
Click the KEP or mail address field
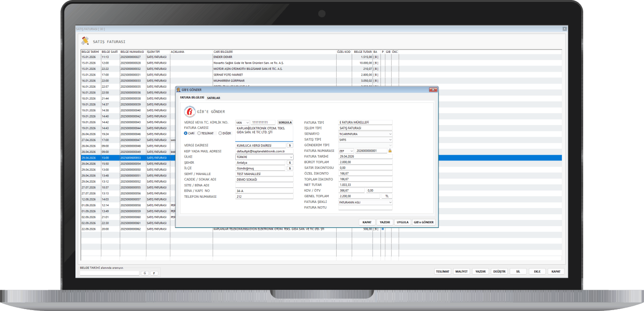click(264, 151)
